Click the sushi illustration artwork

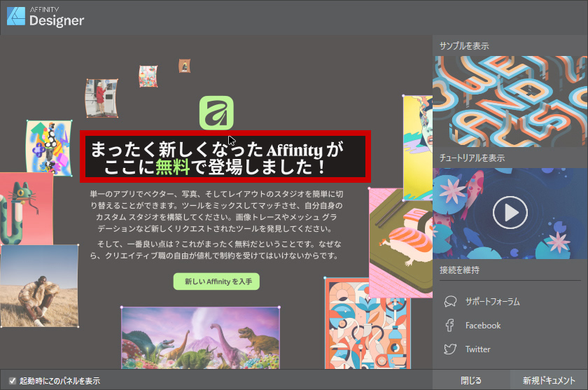click(x=400, y=243)
